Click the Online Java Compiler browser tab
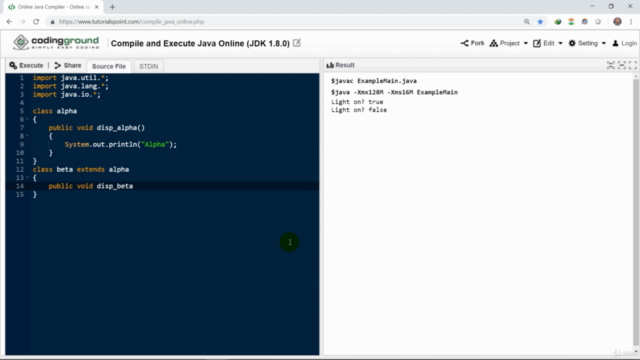The image size is (640, 360). pyautogui.click(x=52, y=7)
